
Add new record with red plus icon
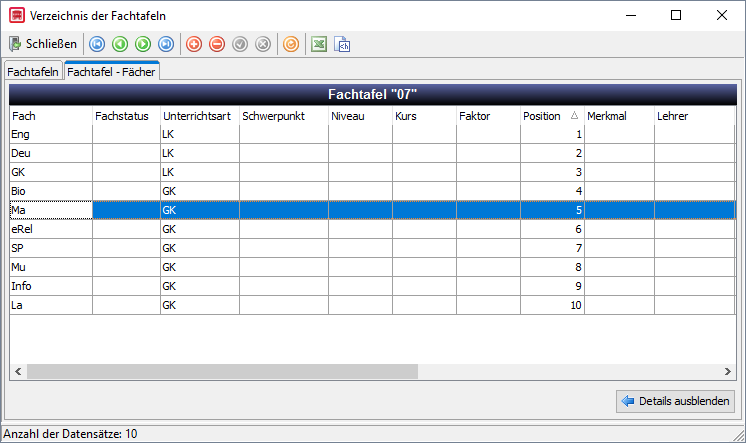pyautogui.click(x=194, y=44)
